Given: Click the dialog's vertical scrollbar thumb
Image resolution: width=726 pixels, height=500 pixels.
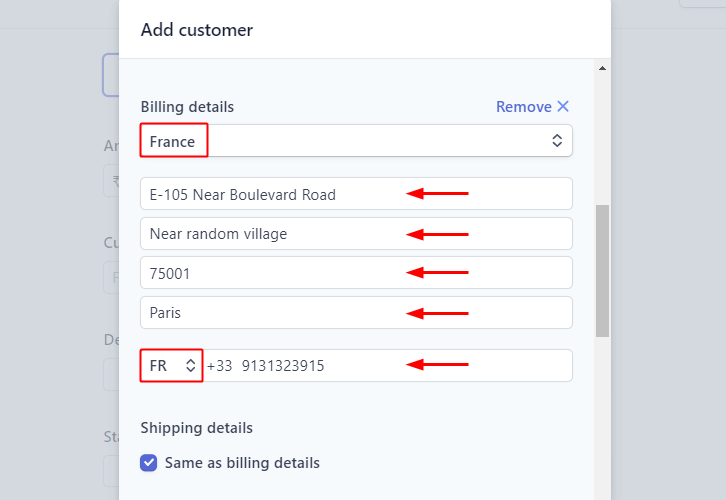Looking at the screenshot, I should tap(602, 270).
